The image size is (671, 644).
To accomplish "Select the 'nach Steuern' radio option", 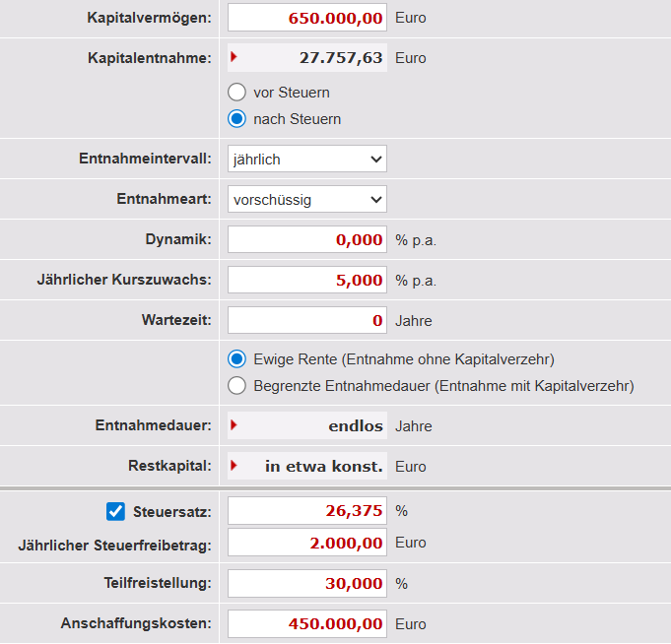I will pos(236,119).
